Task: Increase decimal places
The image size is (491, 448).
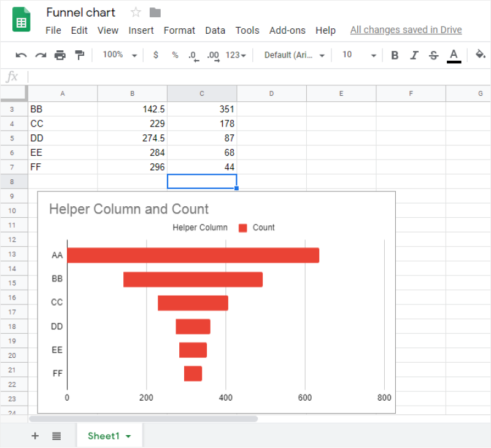Action: pos(213,56)
